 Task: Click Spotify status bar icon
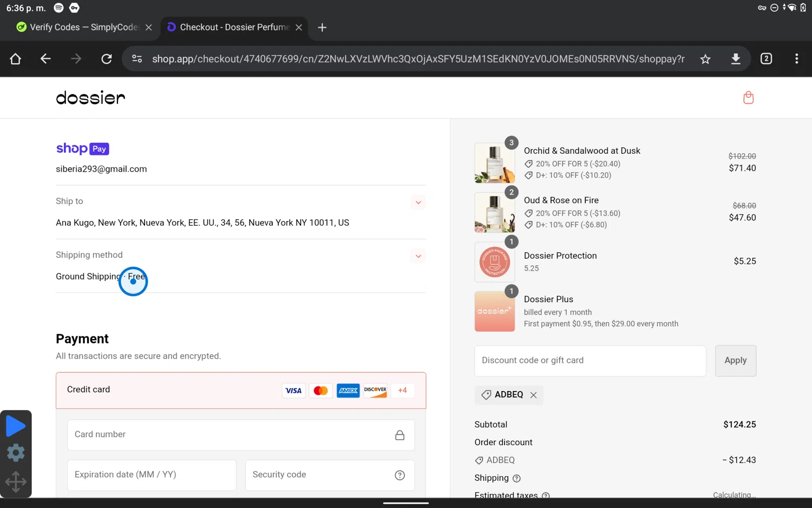click(58, 8)
